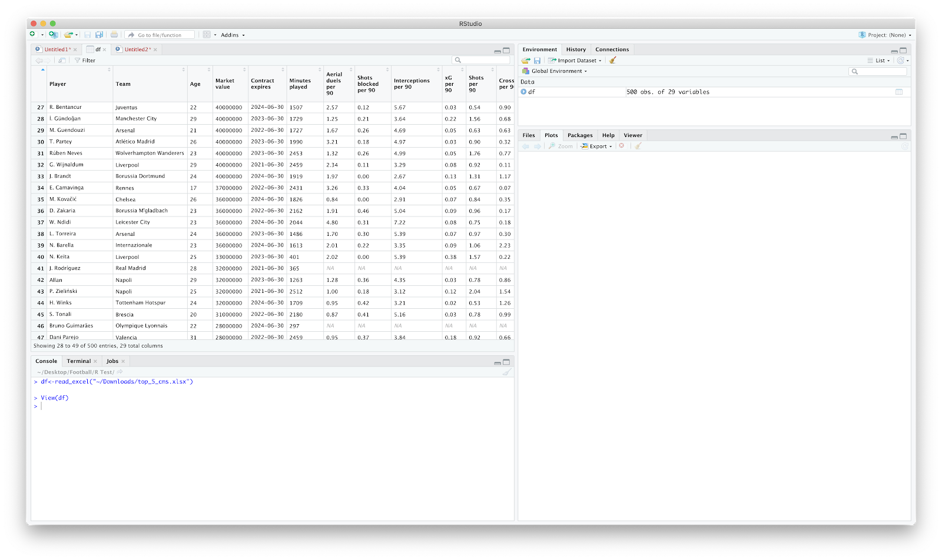Viewport: 942px width, 560px height.
Task: Close the Untitled1 tab
Action: pyautogui.click(x=75, y=50)
